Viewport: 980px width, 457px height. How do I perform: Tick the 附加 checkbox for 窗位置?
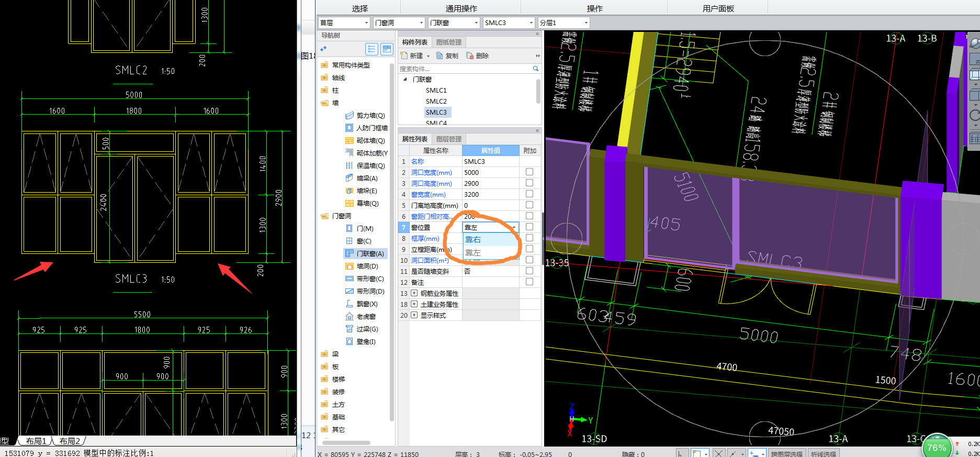pos(530,227)
